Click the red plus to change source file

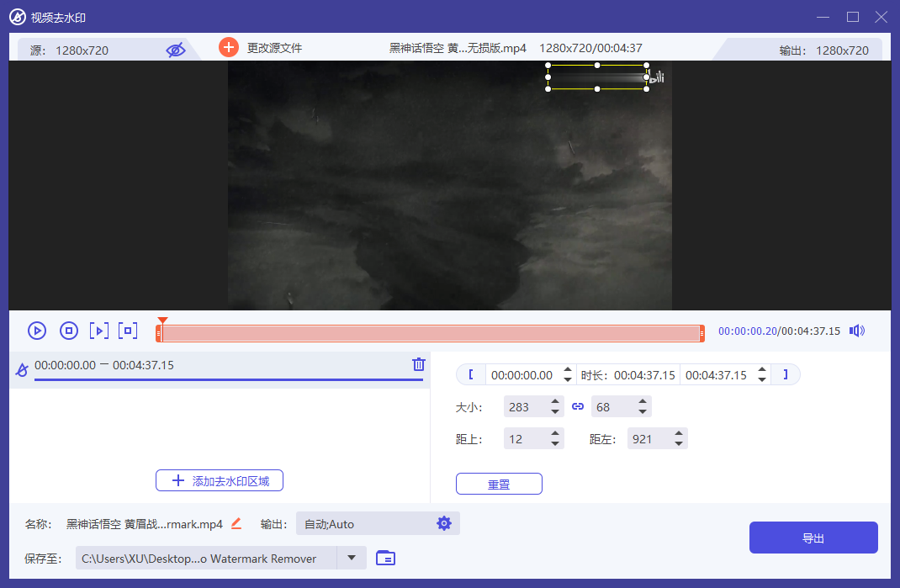pos(228,47)
